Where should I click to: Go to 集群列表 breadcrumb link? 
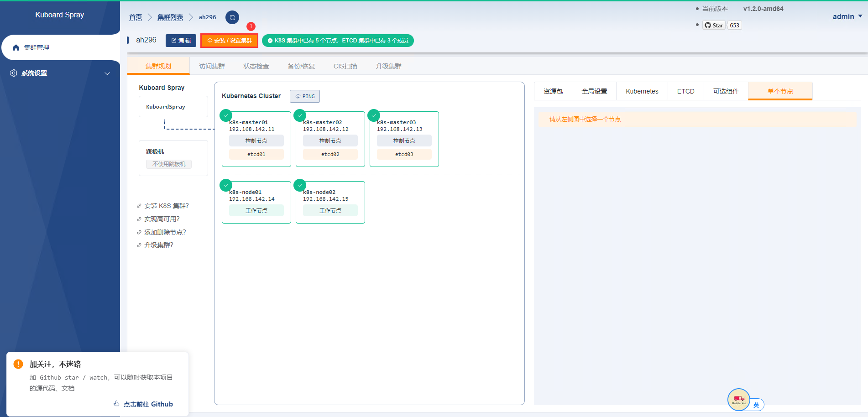[x=170, y=17]
